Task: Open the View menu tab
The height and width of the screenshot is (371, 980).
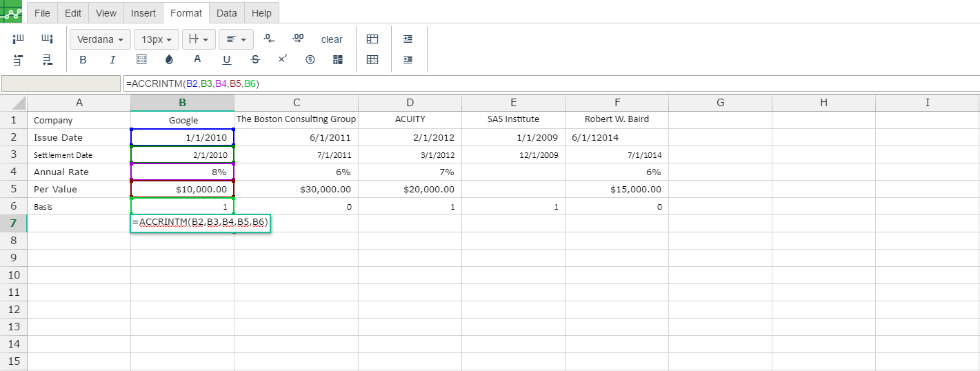Action: click(x=106, y=13)
